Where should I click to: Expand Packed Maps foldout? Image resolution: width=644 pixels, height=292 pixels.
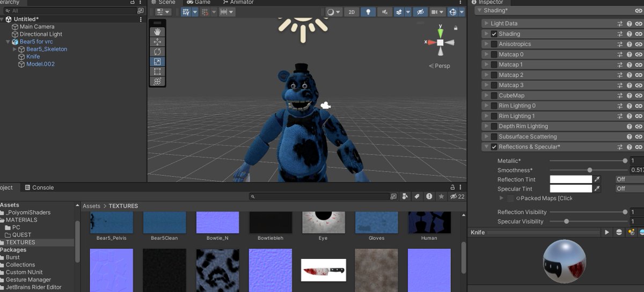coord(502,198)
